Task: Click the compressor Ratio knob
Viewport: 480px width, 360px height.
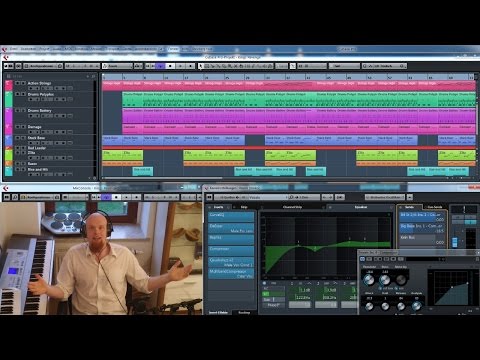Action: point(385,280)
